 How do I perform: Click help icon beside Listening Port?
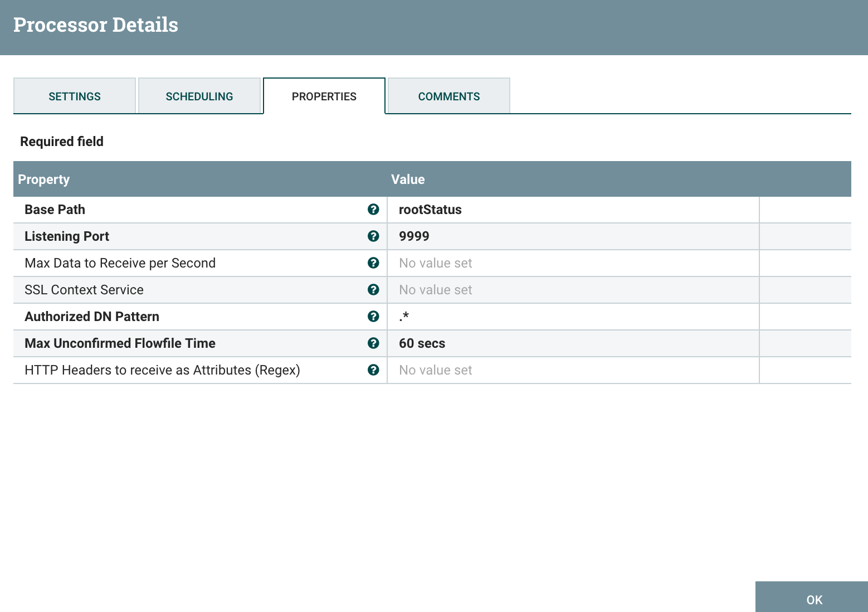(x=373, y=236)
